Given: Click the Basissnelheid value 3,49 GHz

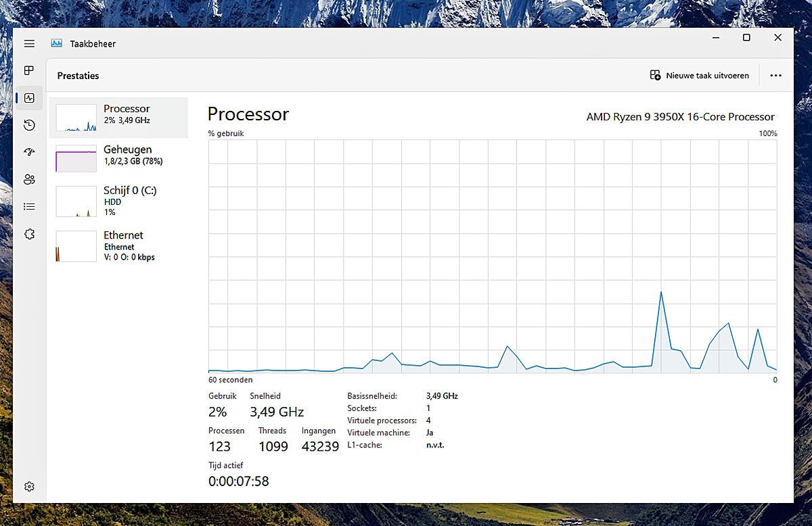Looking at the screenshot, I should (442, 396).
